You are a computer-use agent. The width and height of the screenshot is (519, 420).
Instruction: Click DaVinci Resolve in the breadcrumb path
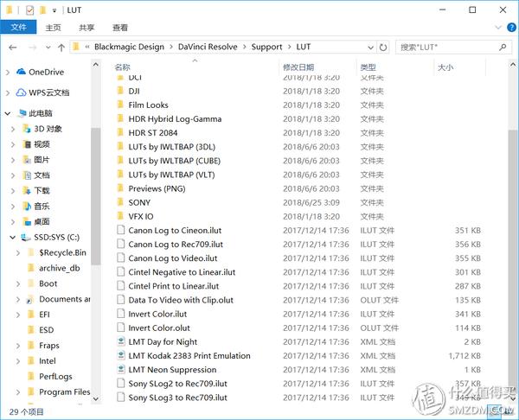(209, 47)
